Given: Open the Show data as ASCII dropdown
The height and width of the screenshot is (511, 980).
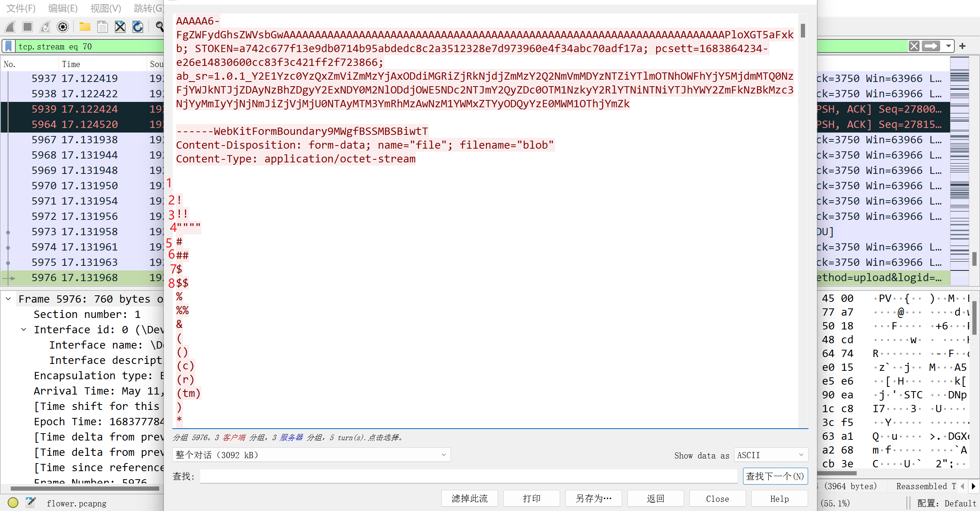Looking at the screenshot, I should click(x=771, y=455).
